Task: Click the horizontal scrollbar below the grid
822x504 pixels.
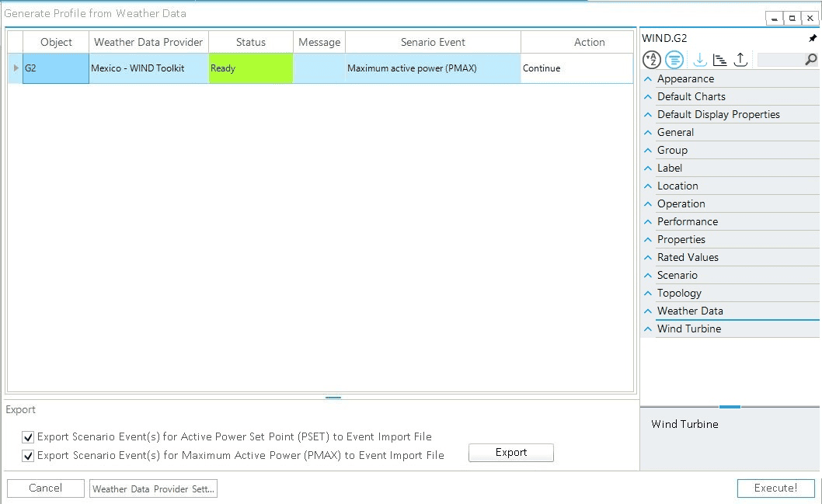Action: [333, 396]
